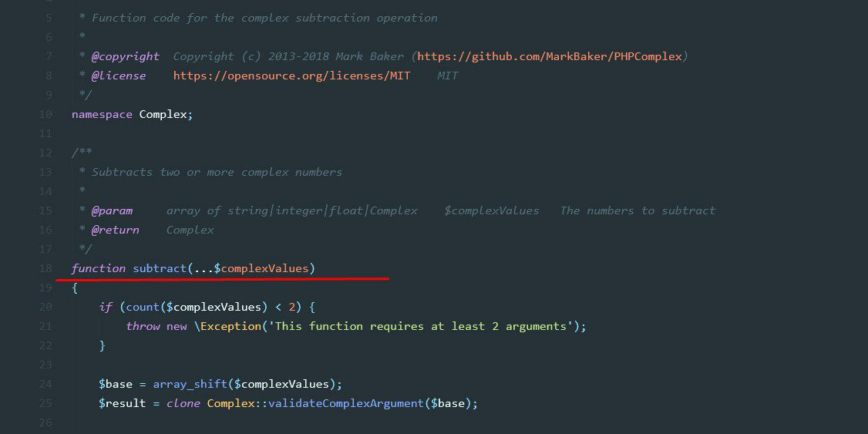Click the 'This function requires at least 2 arguments' string

pos(421,327)
